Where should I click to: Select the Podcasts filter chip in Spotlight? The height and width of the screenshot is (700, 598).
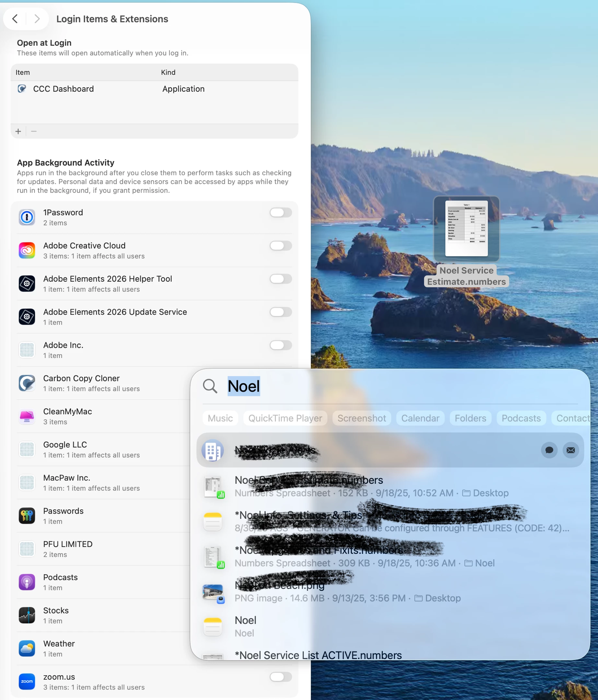(x=521, y=418)
